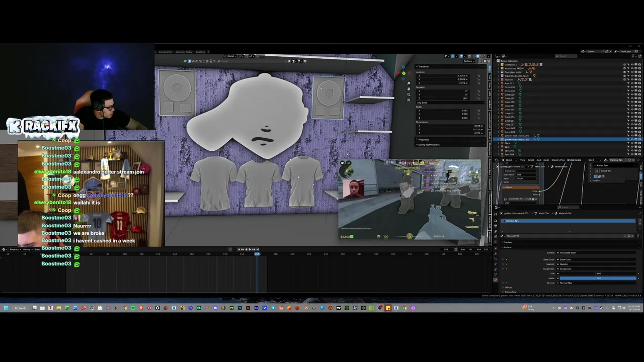644x362 pixels.
Task: Toggle fake user shield on the material
Action: [x=625, y=236]
